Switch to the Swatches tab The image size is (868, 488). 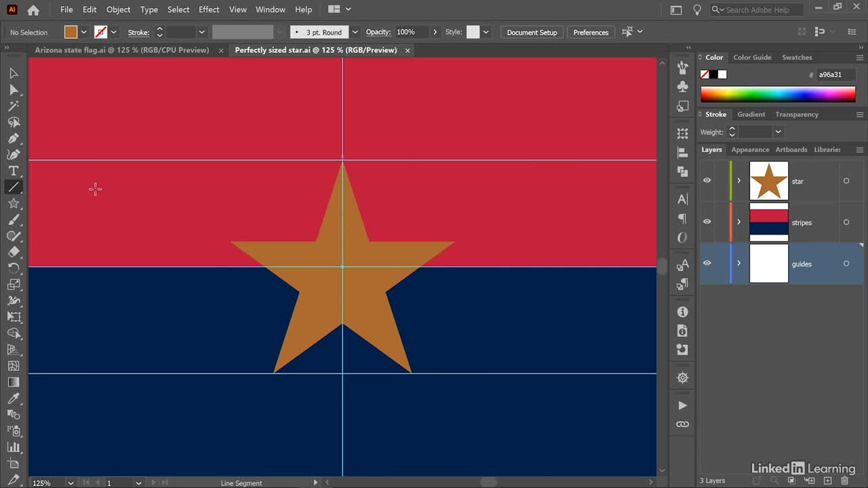pos(797,58)
